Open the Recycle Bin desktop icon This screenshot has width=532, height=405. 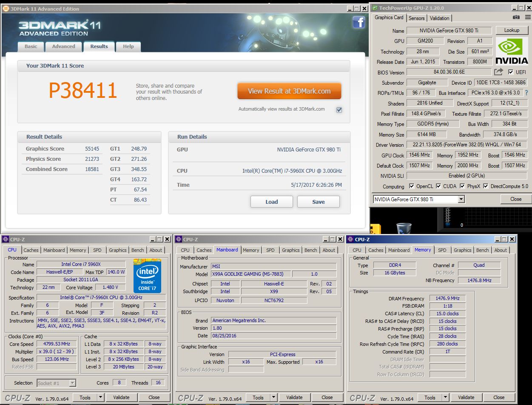click(x=404, y=228)
